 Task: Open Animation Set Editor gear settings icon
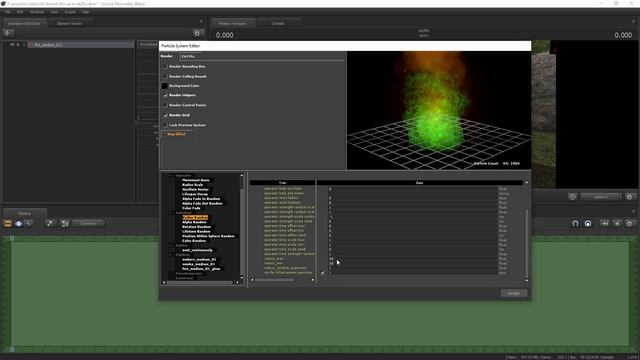(x=198, y=33)
